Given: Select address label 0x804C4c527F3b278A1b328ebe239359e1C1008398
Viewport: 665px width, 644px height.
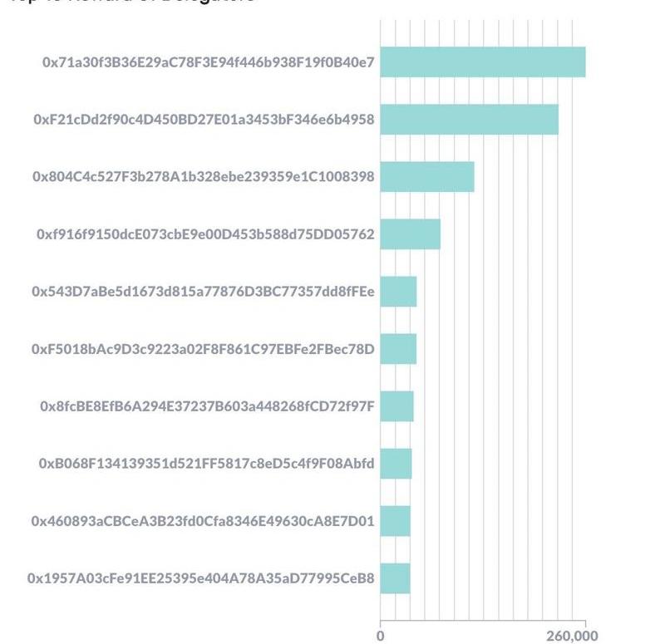Looking at the screenshot, I should point(204,177).
